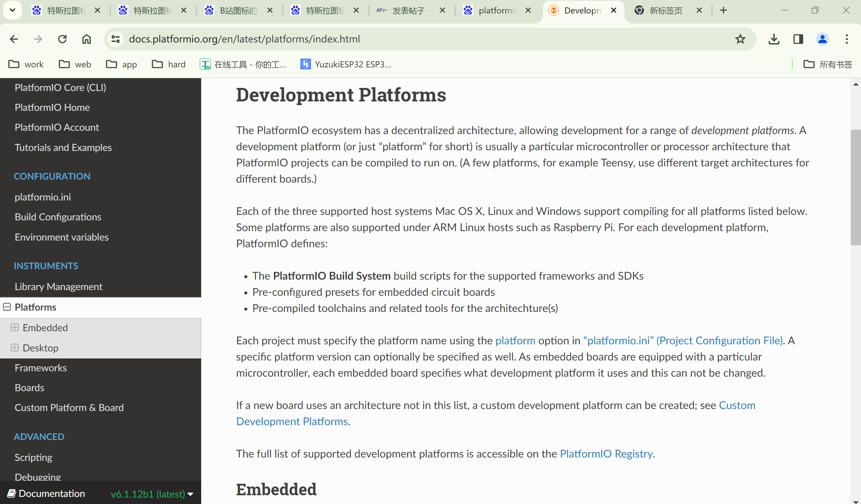Open Environment variables in sidebar
The image size is (861, 504).
tap(61, 237)
